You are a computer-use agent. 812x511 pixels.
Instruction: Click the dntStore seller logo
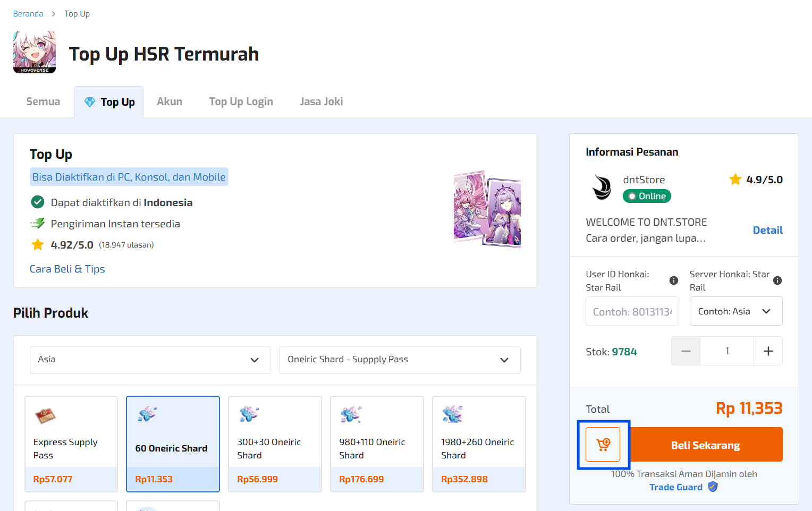pyautogui.click(x=602, y=188)
